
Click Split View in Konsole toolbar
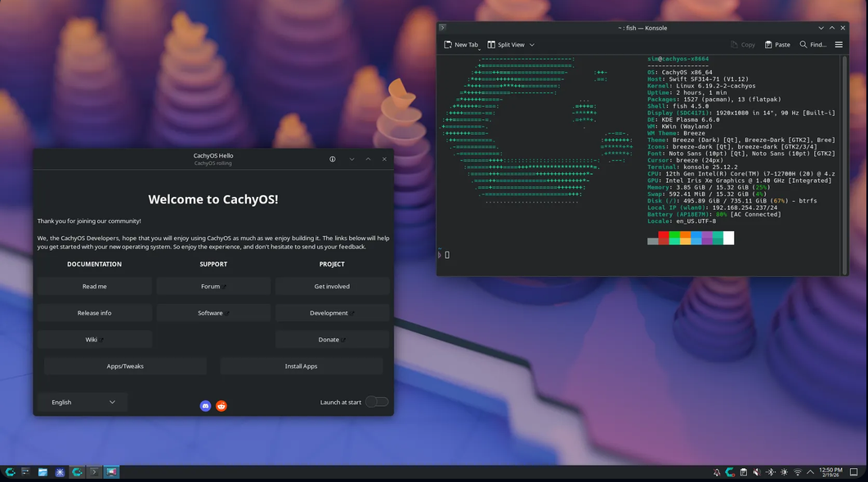click(506, 45)
